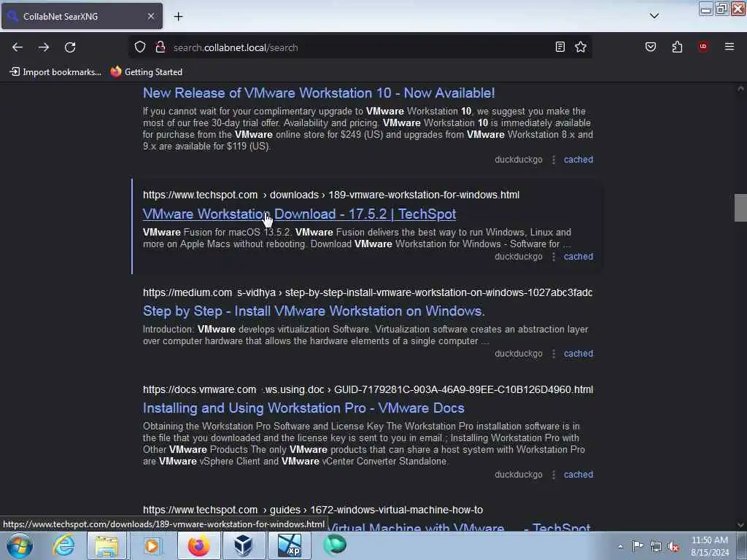The width and height of the screenshot is (747, 560).
Task: Open cached link of medium.com result
Action: pos(578,354)
